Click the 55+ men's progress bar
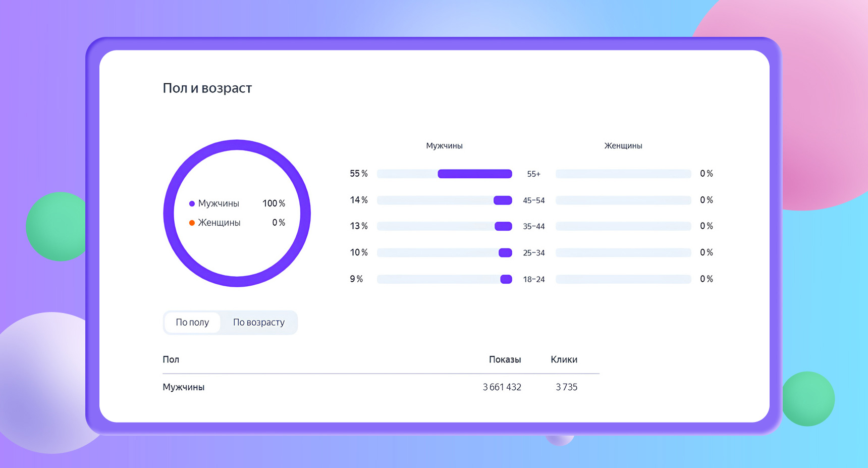 [445, 174]
